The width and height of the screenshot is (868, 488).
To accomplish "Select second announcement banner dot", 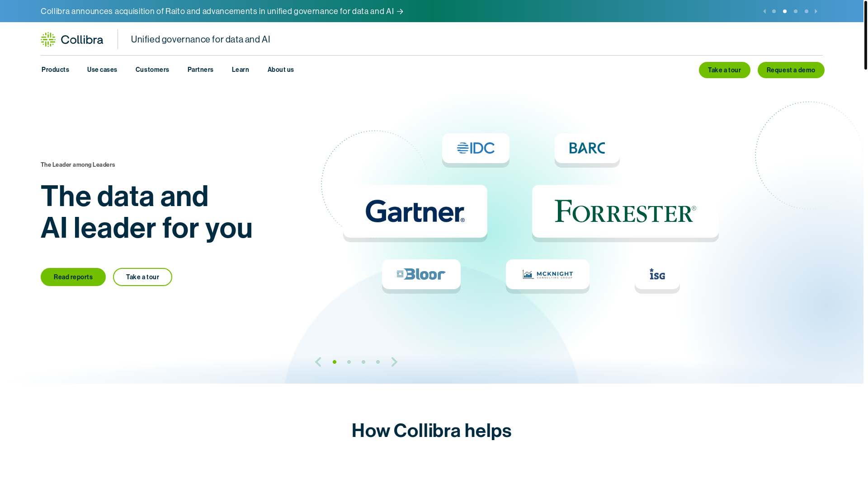I will tap(785, 11).
